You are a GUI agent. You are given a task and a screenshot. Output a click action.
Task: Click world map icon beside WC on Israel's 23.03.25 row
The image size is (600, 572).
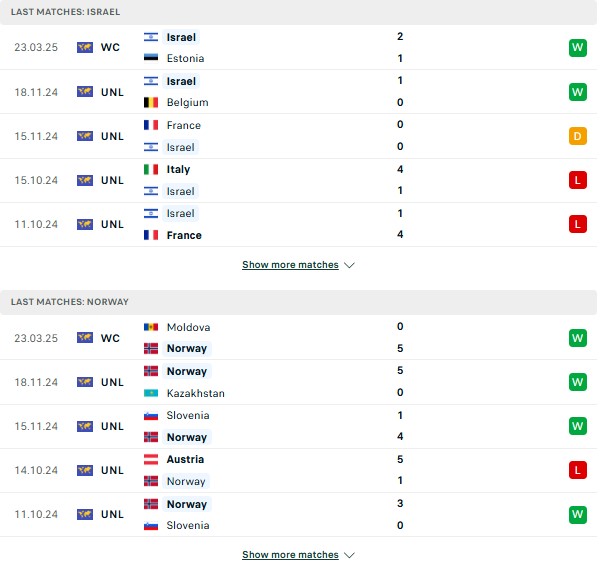coord(85,47)
